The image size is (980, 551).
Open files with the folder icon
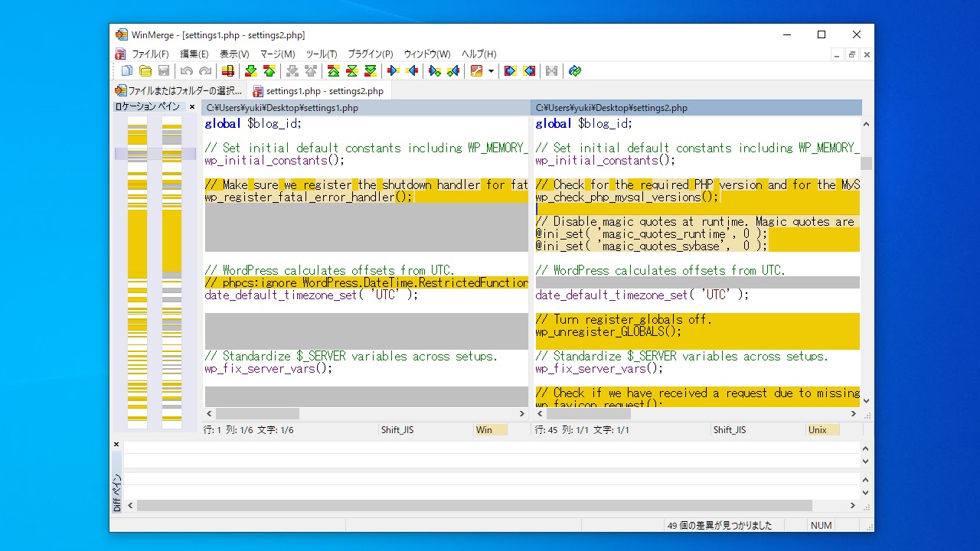point(145,71)
